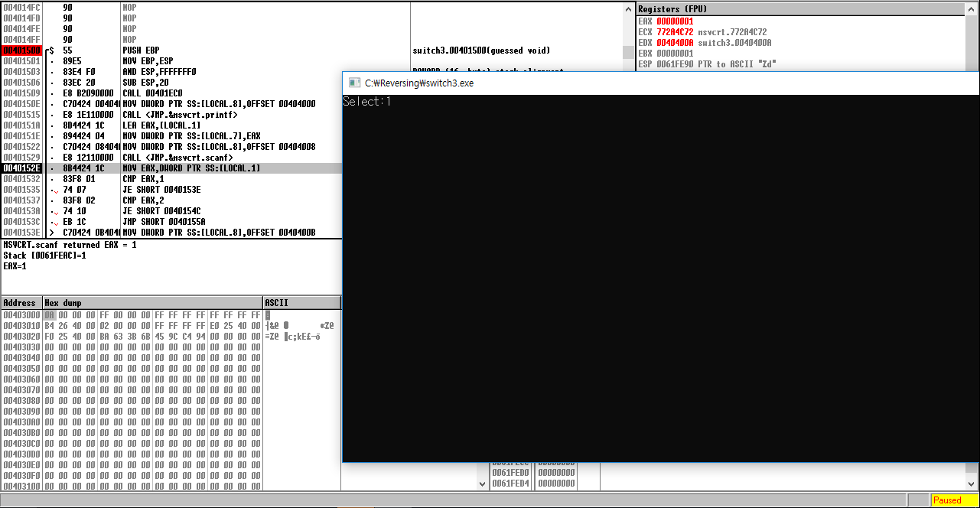The width and height of the screenshot is (980, 508).
Task: Select the CALL msvcrt.scanf instruction
Action: pyautogui.click(x=177, y=158)
